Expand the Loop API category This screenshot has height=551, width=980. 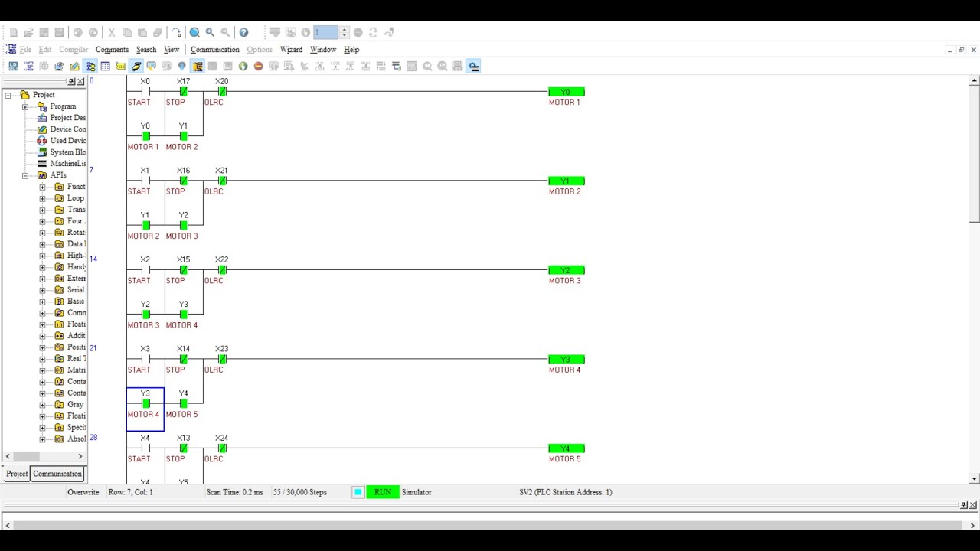[x=42, y=198]
